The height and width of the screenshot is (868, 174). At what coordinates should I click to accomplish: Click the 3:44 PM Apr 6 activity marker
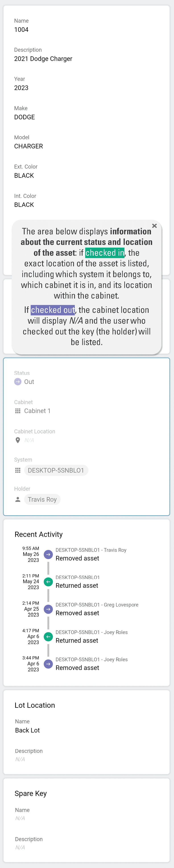48,664
